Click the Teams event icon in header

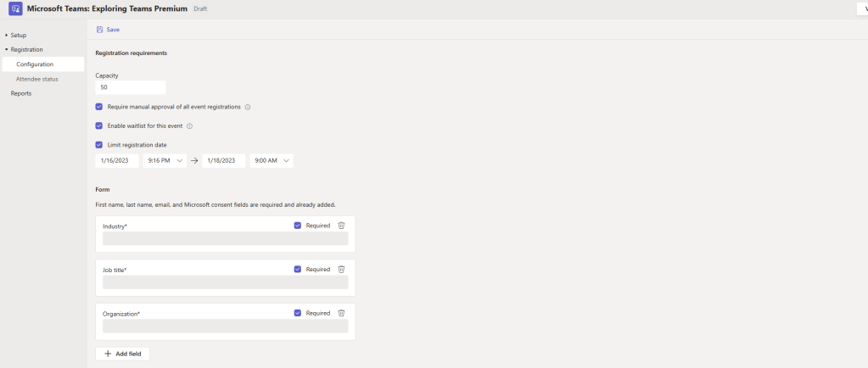coord(15,8)
